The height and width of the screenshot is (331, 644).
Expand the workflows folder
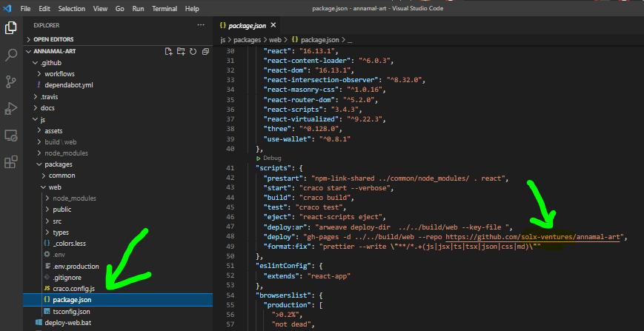(x=59, y=74)
